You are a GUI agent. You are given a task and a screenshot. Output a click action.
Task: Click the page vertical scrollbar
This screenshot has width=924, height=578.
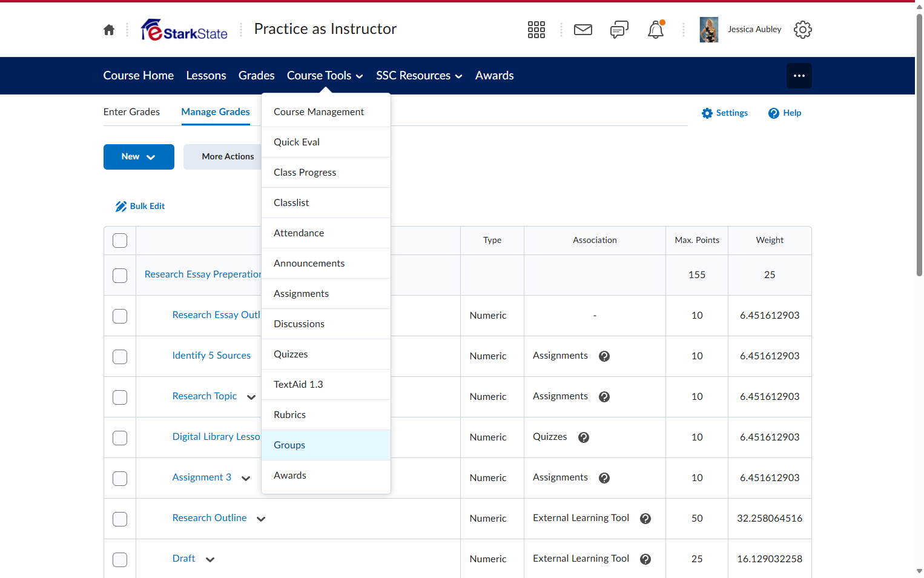919,145
